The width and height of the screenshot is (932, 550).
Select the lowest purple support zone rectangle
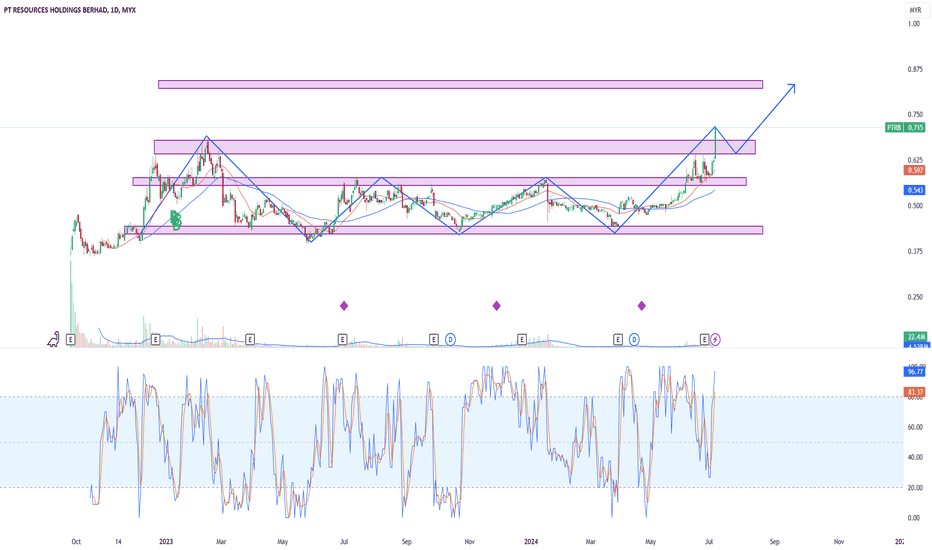click(x=443, y=230)
